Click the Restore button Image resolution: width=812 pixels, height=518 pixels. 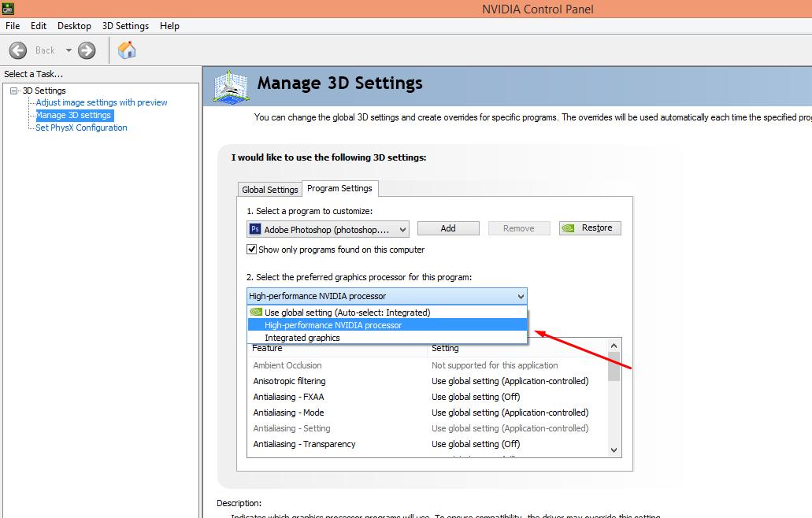(590, 228)
